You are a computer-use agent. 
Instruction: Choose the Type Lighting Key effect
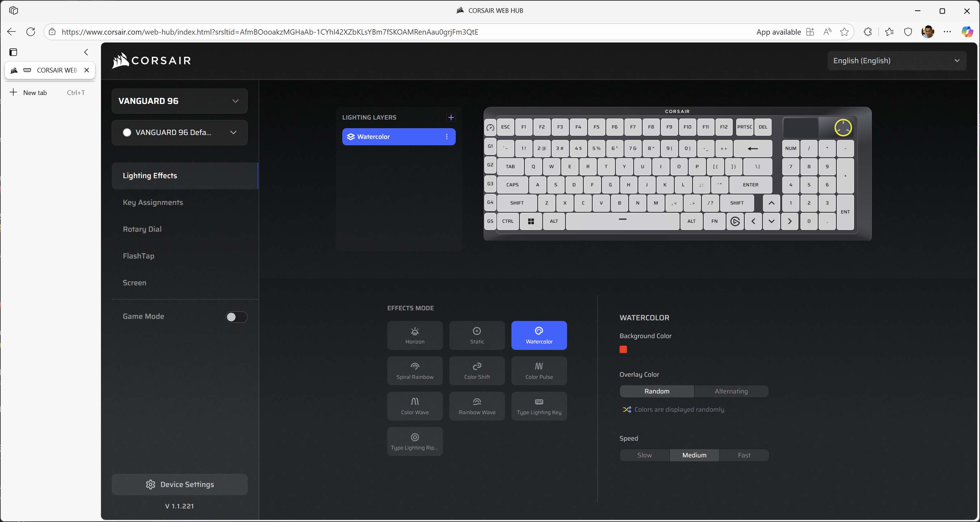(539, 406)
